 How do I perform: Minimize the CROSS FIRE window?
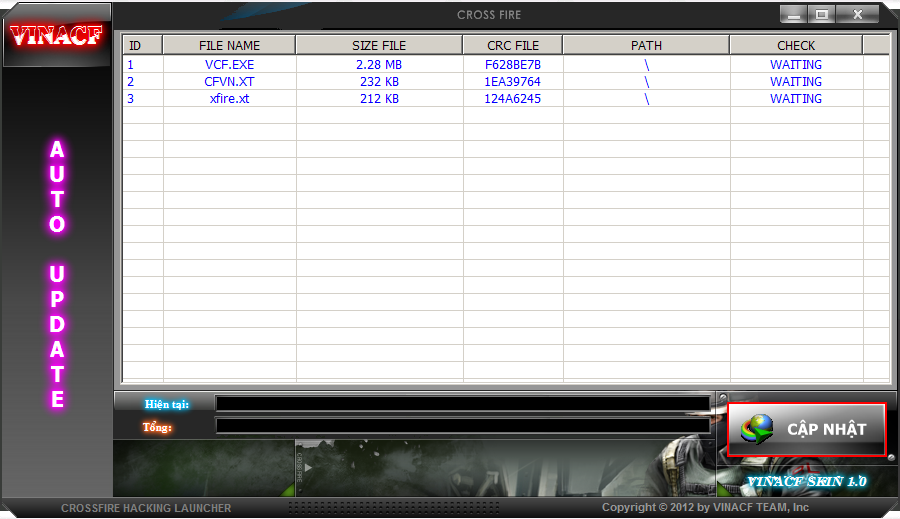coord(794,14)
